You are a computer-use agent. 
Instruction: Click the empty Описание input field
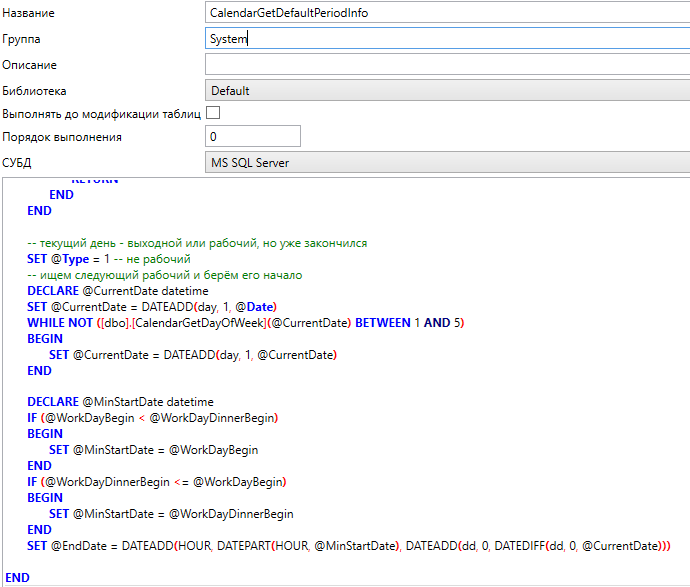tap(445, 65)
